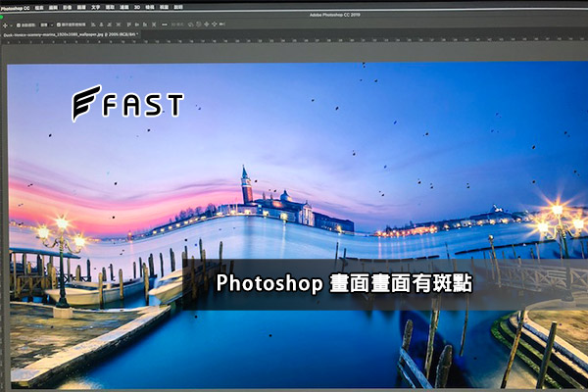The height and width of the screenshot is (392, 588).
Task: Click the Move tool icon in options bar
Action: pyautogui.click(x=5, y=25)
